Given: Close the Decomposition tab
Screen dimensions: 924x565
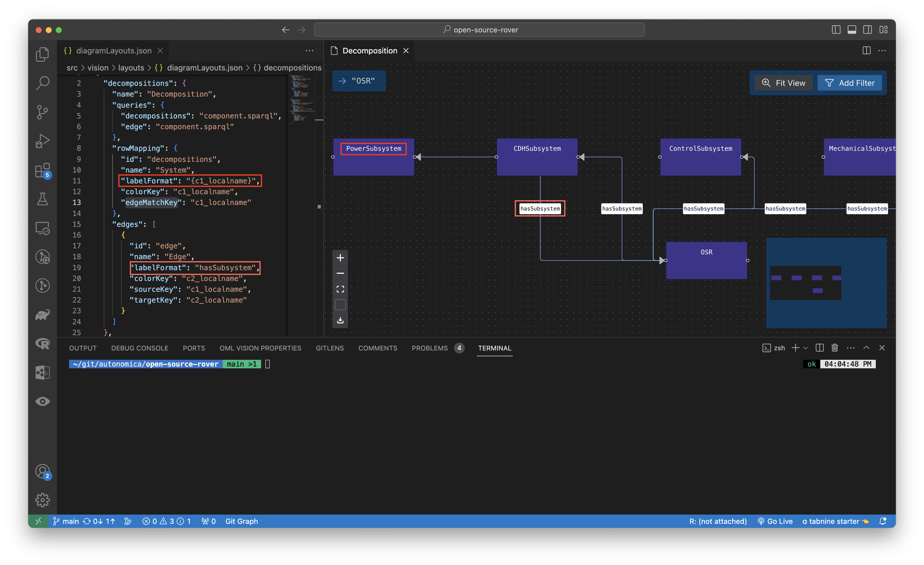Looking at the screenshot, I should point(406,51).
